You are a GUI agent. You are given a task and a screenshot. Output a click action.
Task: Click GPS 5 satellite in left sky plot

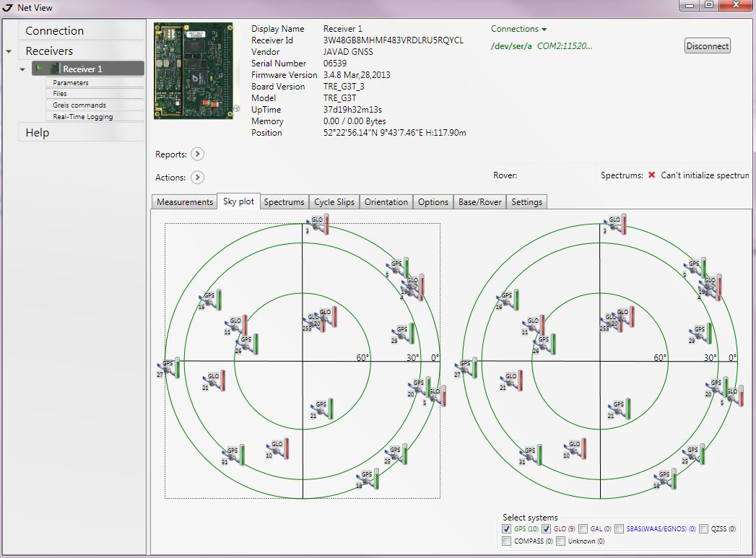397,268
